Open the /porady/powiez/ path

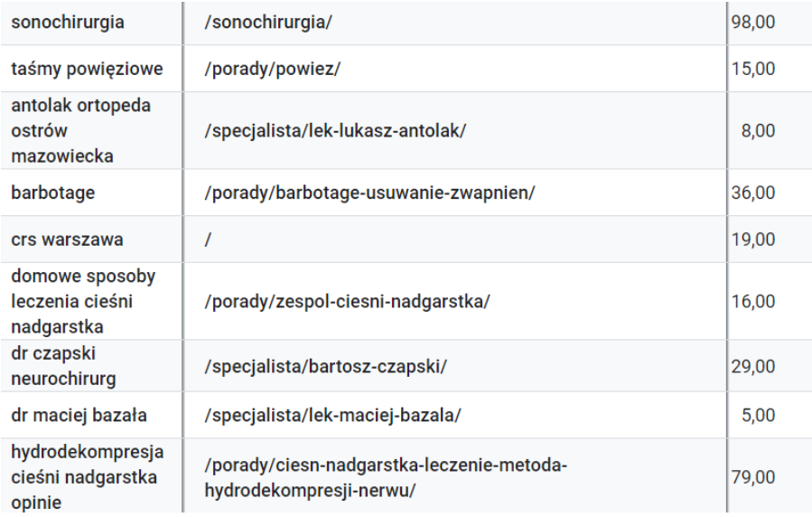[273, 70]
